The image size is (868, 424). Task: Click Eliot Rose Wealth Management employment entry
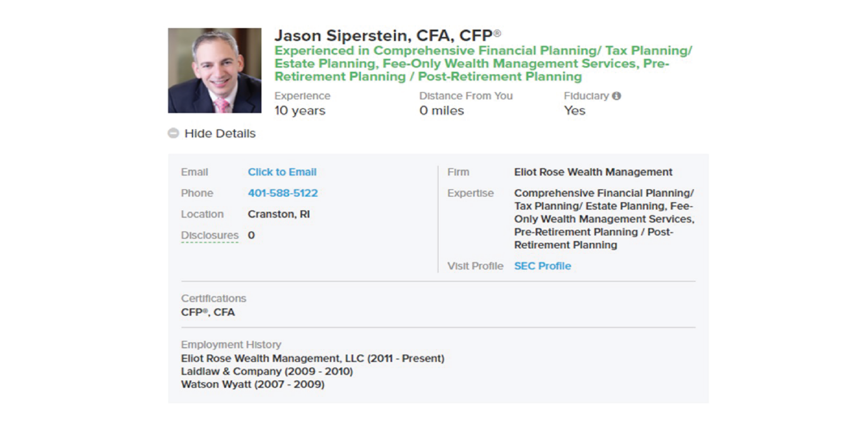[312, 358]
